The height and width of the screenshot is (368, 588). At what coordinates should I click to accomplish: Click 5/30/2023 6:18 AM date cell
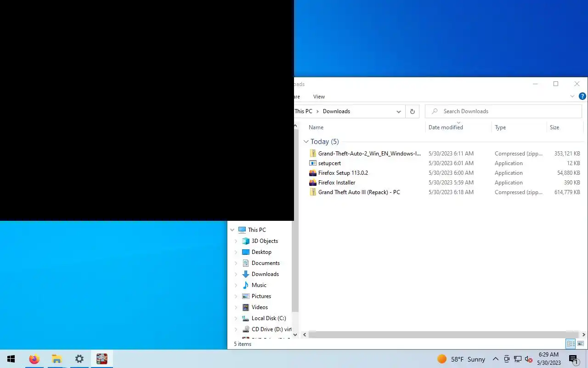click(x=451, y=192)
